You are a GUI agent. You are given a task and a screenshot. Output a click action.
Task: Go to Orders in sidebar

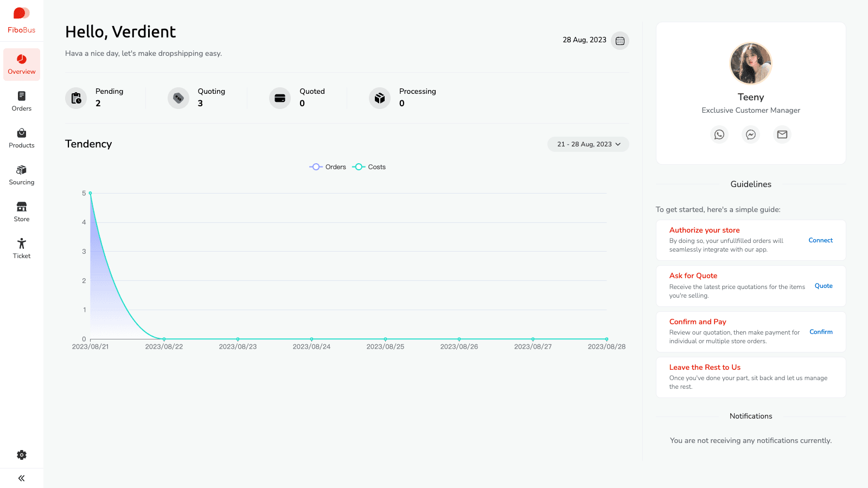22,101
